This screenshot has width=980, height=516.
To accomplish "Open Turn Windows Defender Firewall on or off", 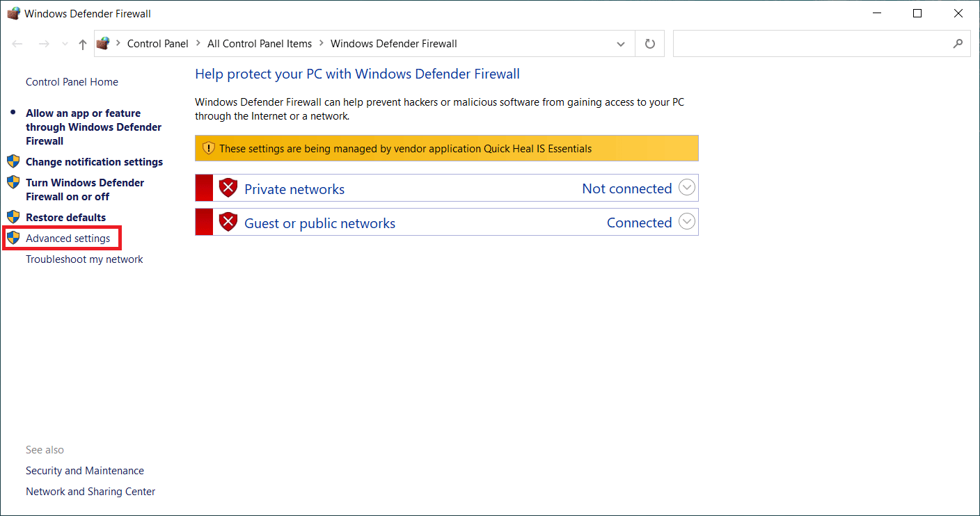I will (85, 190).
